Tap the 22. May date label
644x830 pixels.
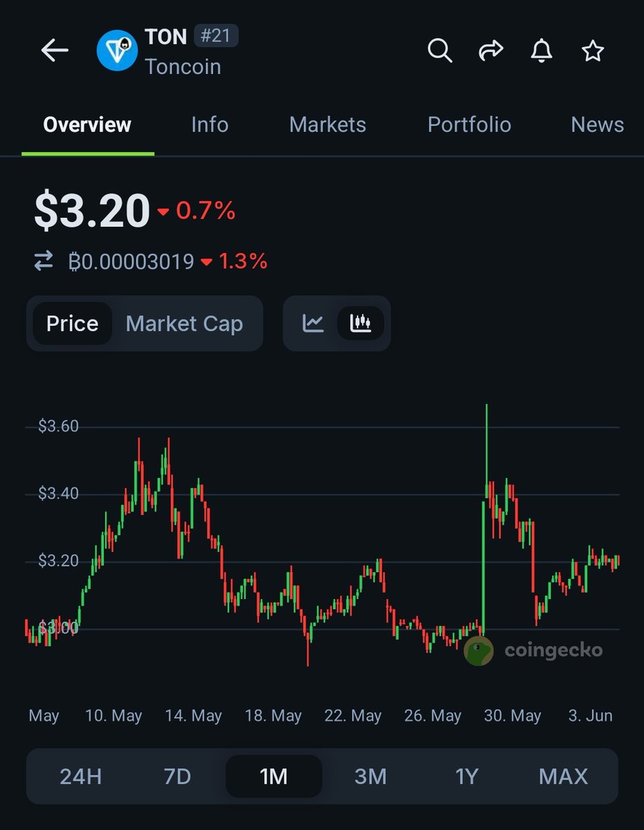coord(353,716)
